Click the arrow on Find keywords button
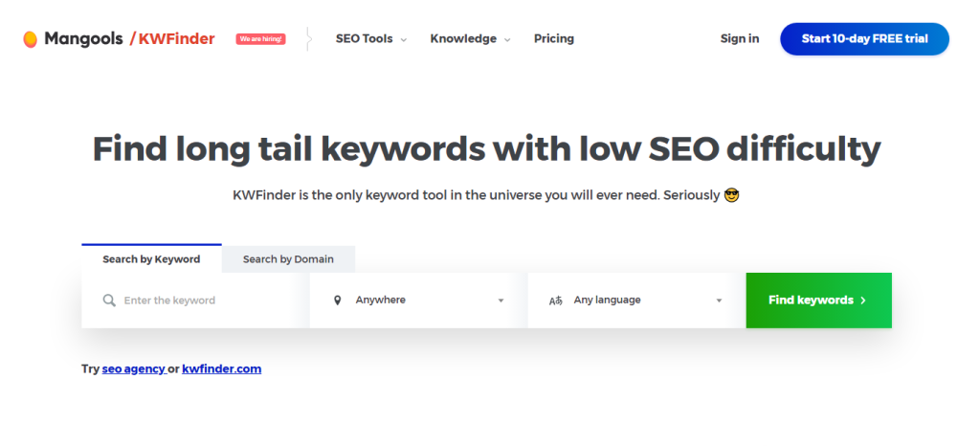The height and width of the screenshot is (446, 980). point(863,301)
